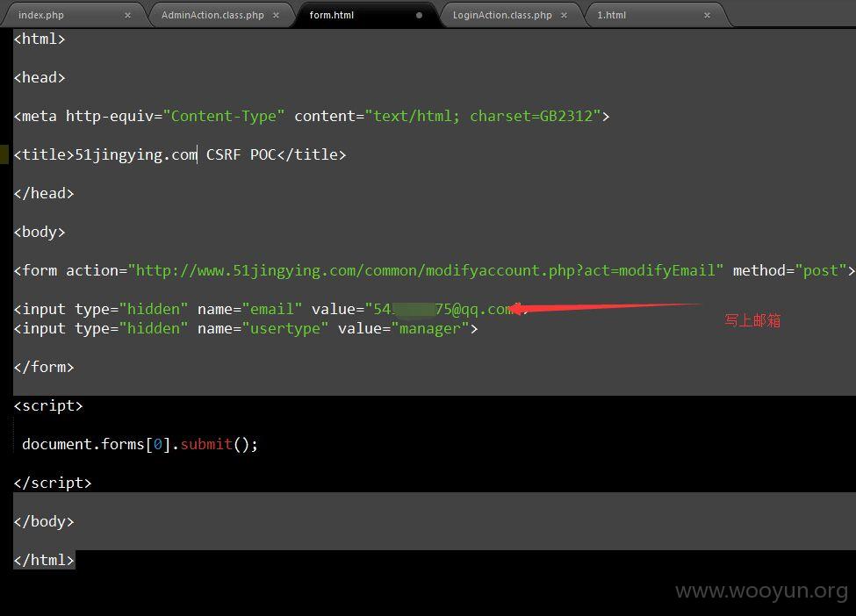Click the charset=GB2312 text
856x616 pixels.
click(531, 116)
